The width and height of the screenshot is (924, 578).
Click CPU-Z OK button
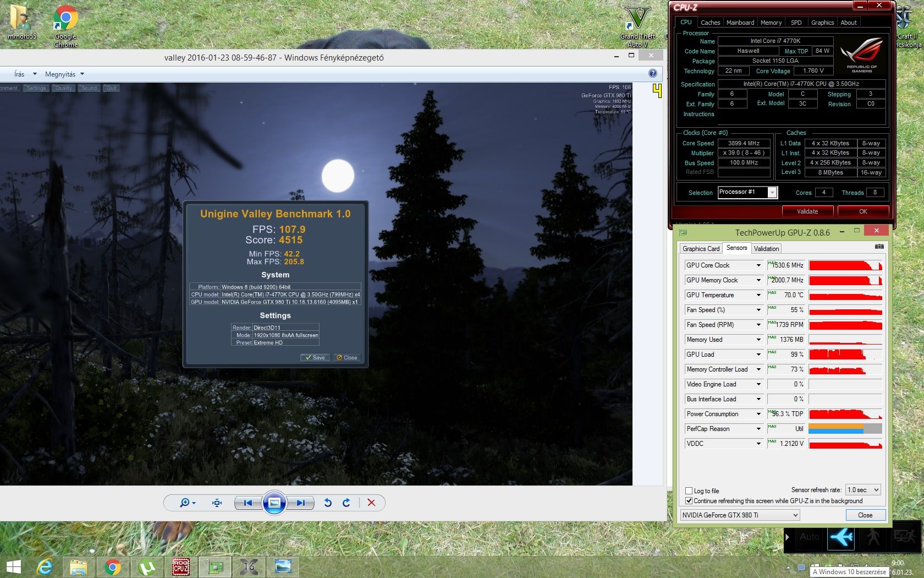tap(863, 211)
